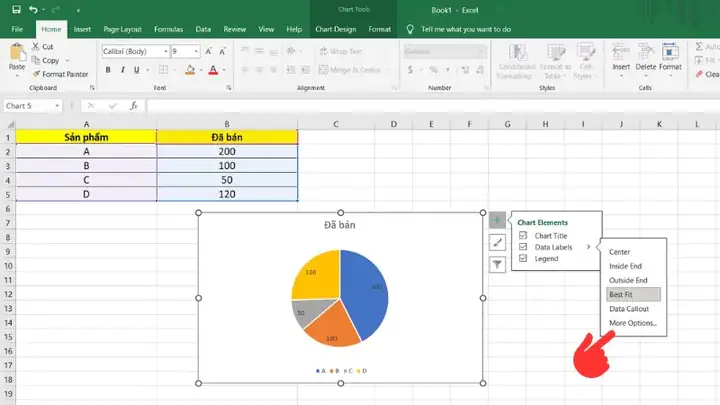Click the Cut scissors icon

click(35, 46)
